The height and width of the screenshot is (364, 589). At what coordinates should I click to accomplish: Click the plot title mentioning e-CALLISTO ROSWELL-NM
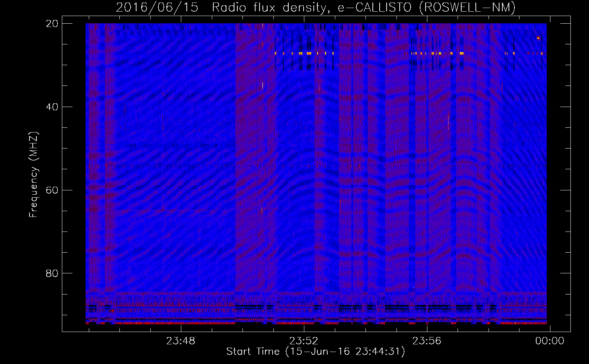pos(316,7)
